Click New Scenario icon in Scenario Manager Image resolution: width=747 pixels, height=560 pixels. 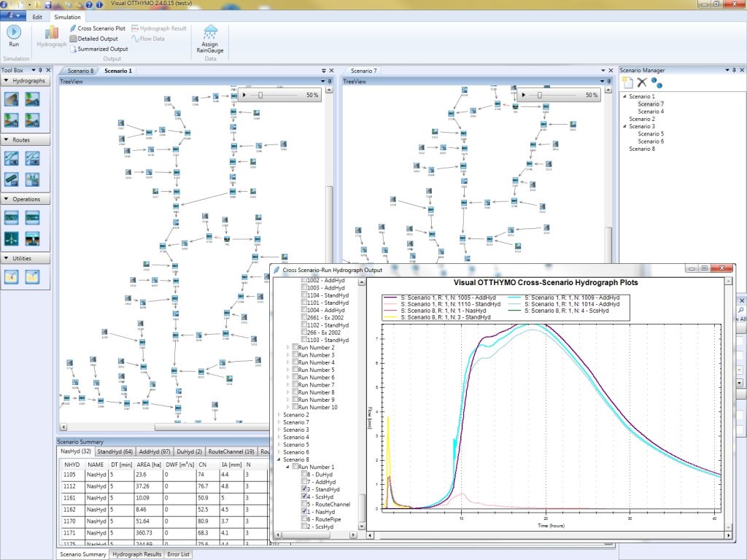tap(628, 83)
